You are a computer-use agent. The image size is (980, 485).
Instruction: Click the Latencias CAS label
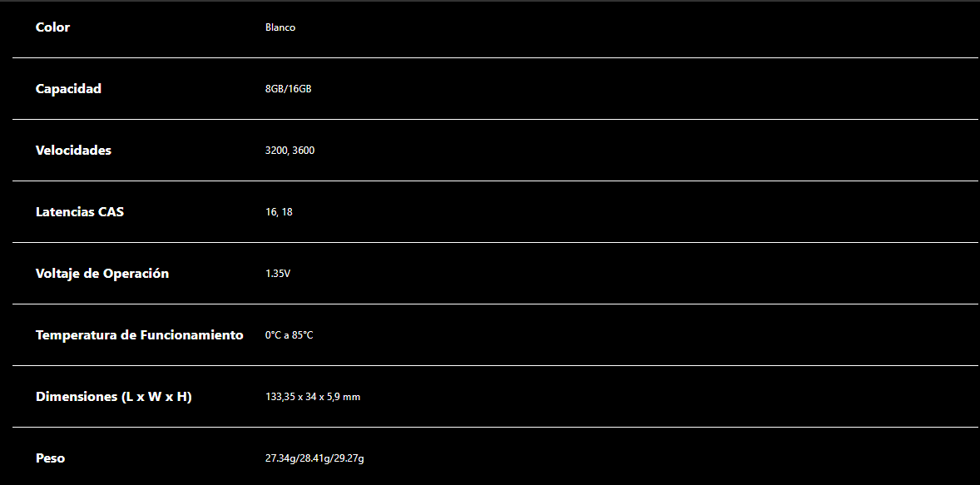(x=79, y=212)
